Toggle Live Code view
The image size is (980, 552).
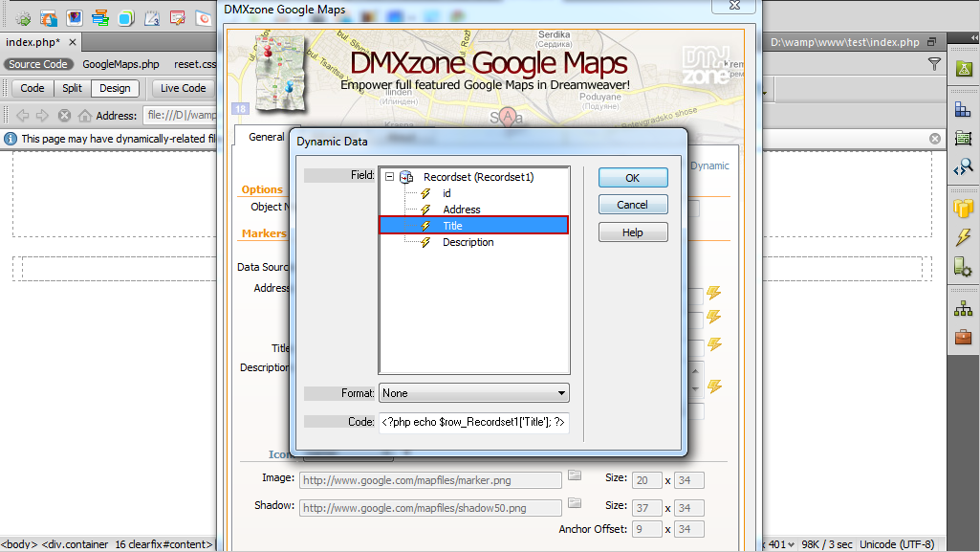click(184, 88)
